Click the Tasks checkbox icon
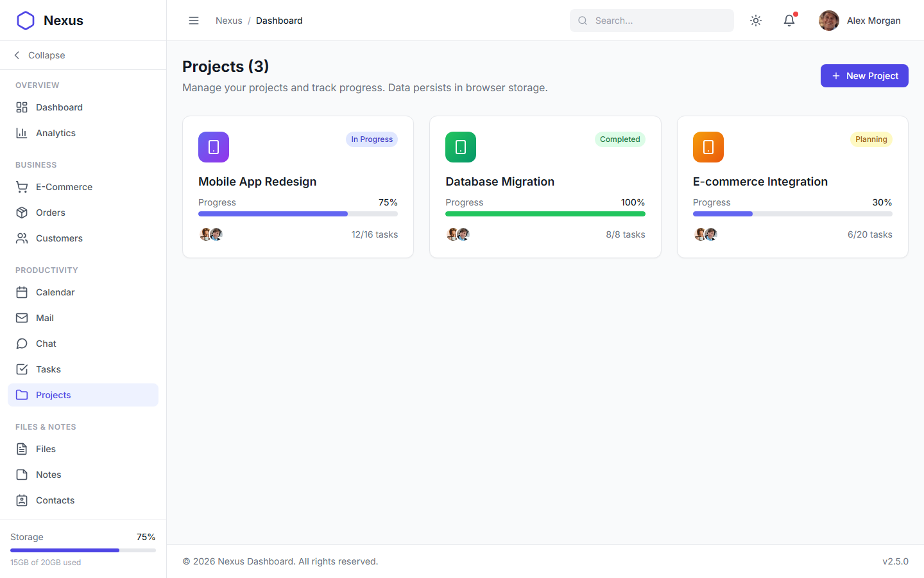This screenshot has height=578, width=924. [22, 369]
